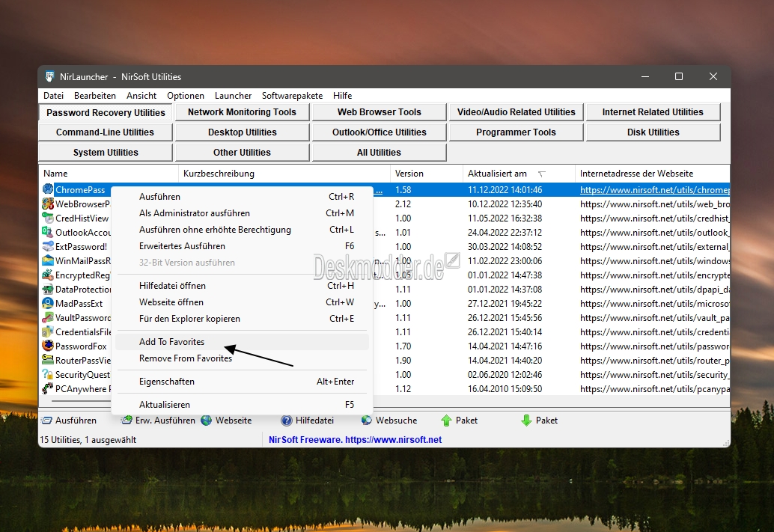Viewport: 774px width, 532px height.
Task: Open Other Utilities group
Action: tap(242, 153)
